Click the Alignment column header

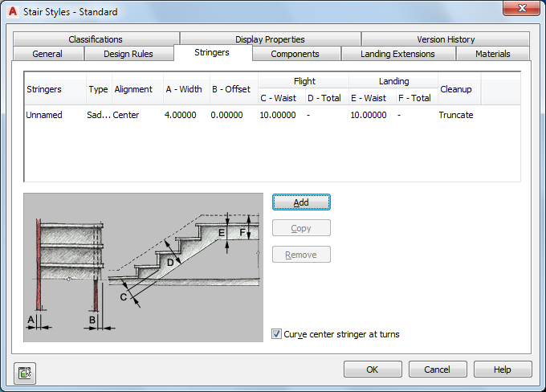(x=137, y=89)
